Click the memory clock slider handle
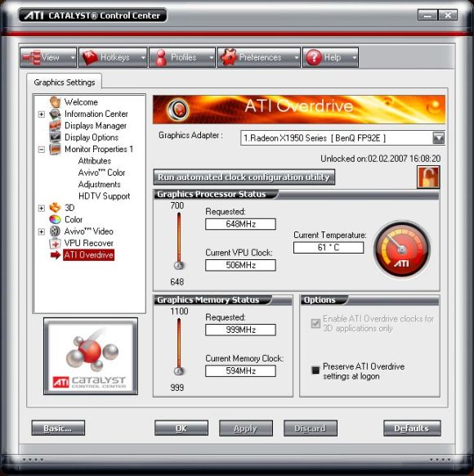Image resolution: width=474 pixels, height=476 pixels. point(179,371)
